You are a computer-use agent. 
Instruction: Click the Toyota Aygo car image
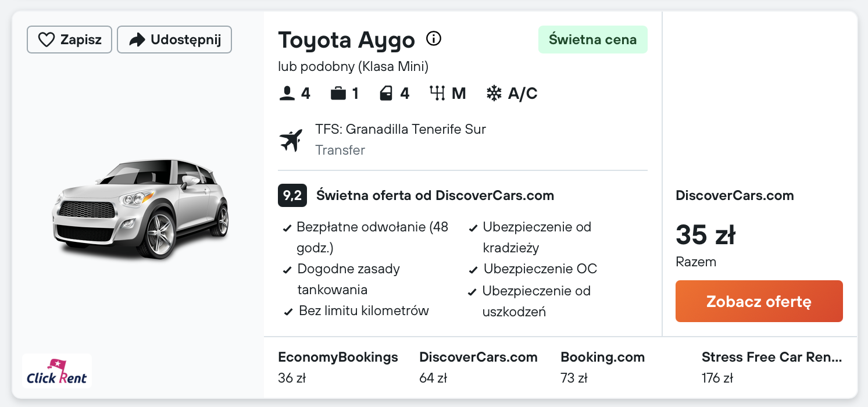click(142, 208)
